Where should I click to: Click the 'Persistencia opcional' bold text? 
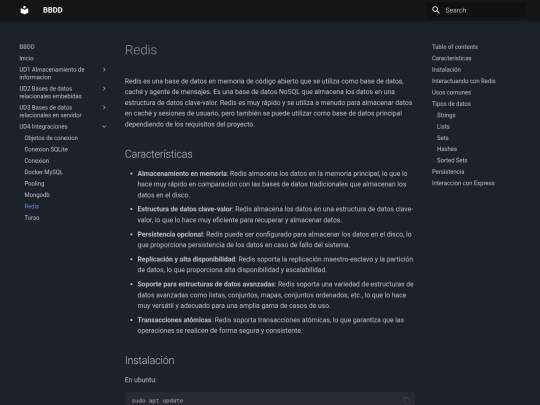click(170, 234)
